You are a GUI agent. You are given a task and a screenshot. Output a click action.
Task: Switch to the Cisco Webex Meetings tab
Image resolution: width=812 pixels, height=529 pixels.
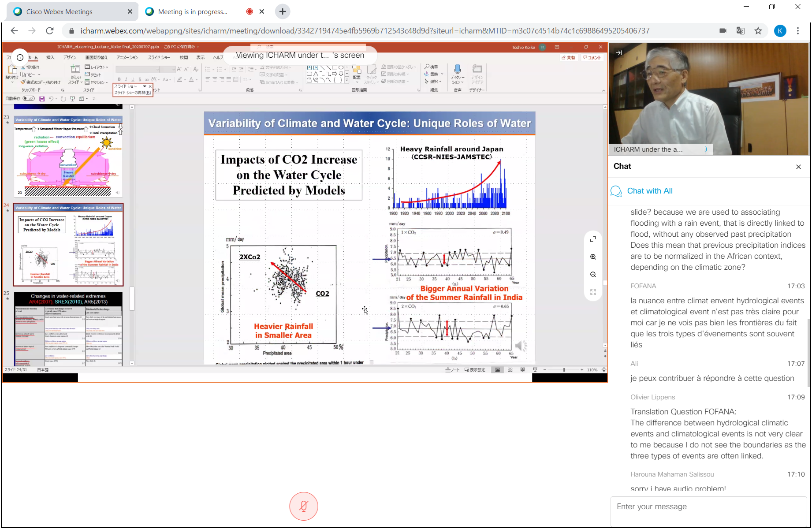click(x=73, y=11)
